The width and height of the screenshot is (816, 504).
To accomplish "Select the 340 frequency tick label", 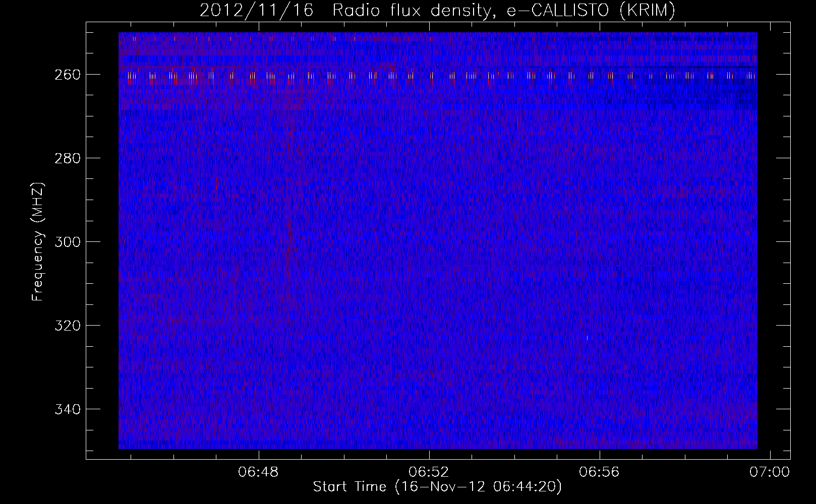I will tap(67, 409).
